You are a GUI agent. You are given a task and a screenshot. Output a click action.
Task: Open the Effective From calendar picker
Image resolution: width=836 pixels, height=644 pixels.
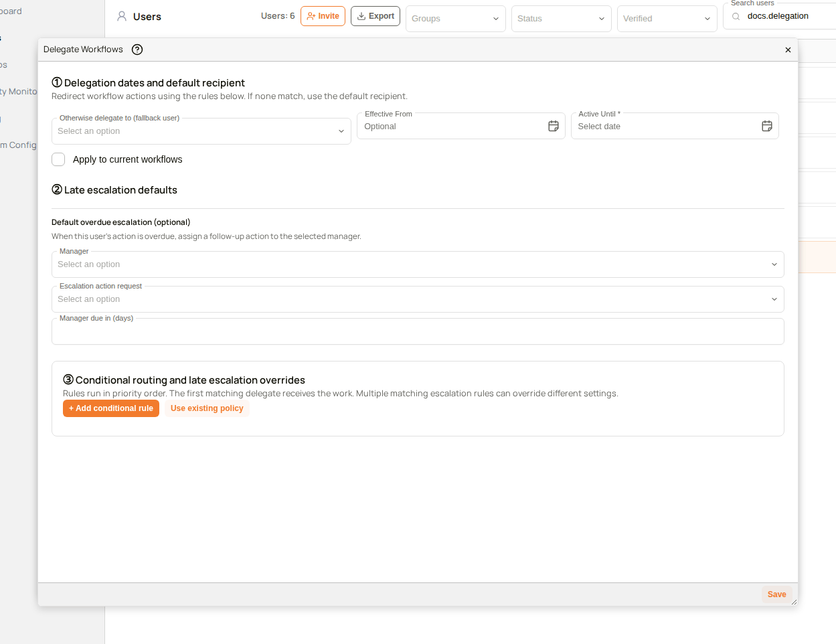554,126
